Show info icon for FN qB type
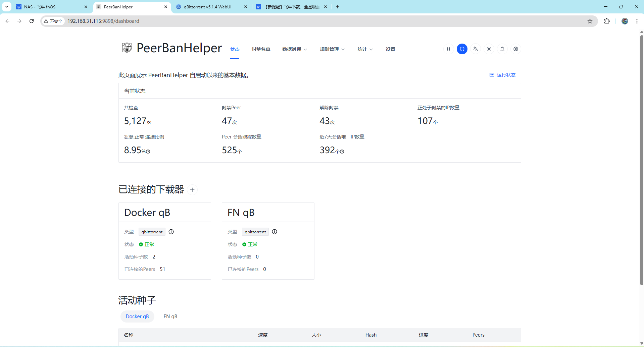Image resolution: width=644 pixels, height=347 pixels. pos(275,232)
